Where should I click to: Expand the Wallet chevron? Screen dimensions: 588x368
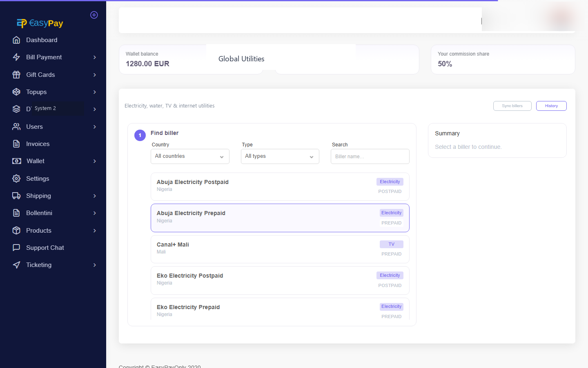[95, 161]
